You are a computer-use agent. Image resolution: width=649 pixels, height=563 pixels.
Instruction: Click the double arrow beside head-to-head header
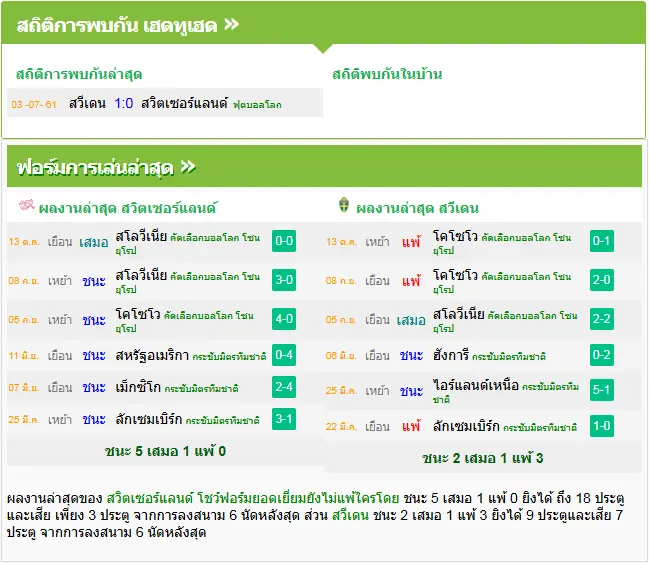point(231,25)
